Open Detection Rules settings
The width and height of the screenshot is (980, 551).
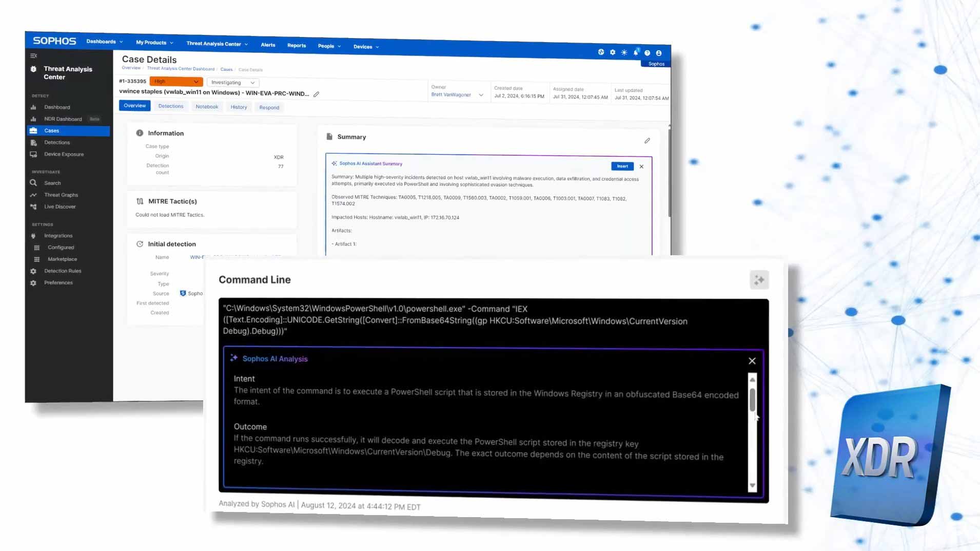[63, 271]
